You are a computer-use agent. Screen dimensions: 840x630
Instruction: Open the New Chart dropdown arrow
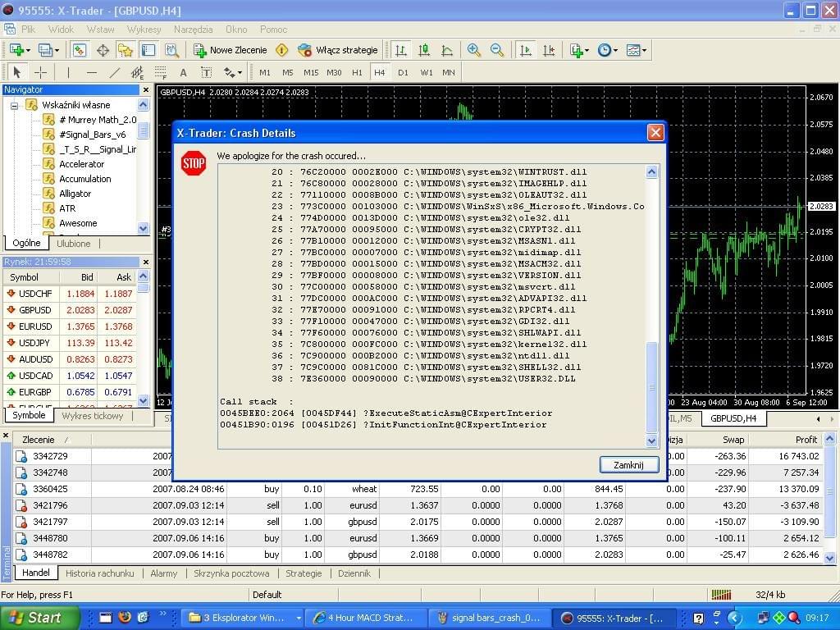click(x=28, y=51)
